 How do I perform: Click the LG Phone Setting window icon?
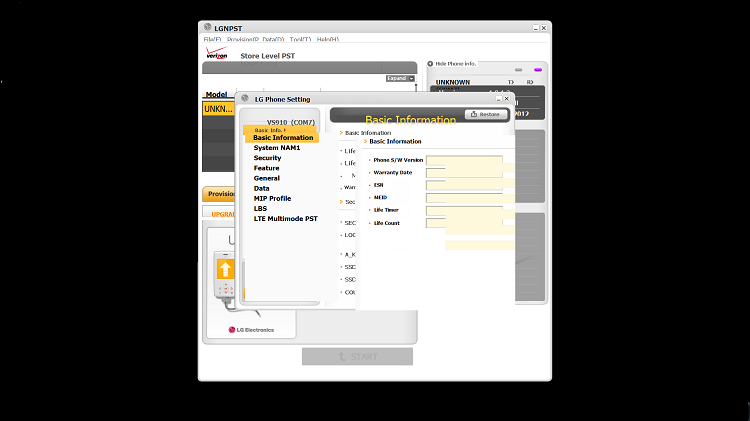click(x=245, y=99)
